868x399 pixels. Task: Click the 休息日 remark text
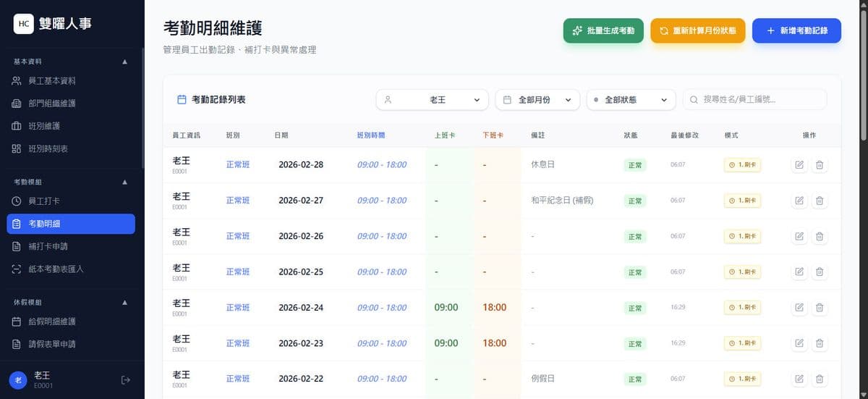(542, 164)
